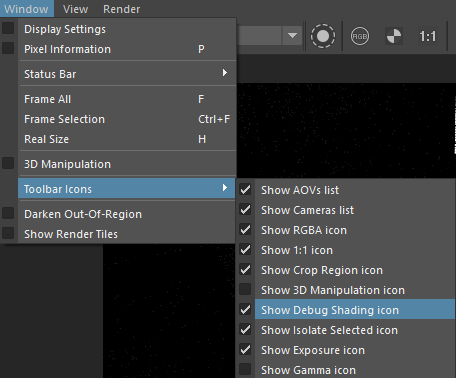
Task: Check Show 3D Manipulation icon
Action: [245, 289]
